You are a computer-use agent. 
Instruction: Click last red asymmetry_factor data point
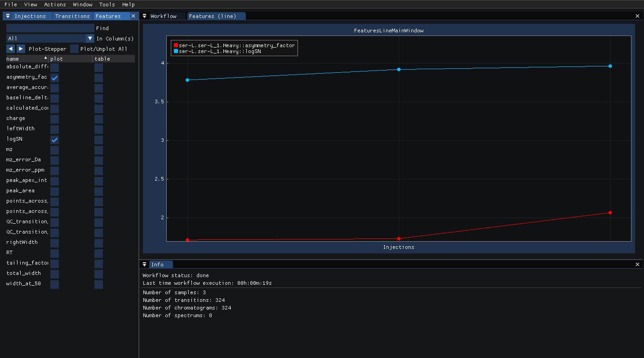tap(610, 212)
